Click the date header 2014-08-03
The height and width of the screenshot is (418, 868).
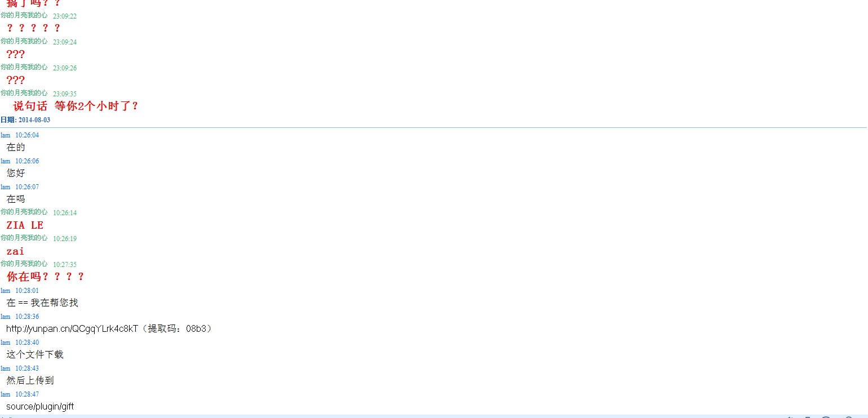click(25, 120)
